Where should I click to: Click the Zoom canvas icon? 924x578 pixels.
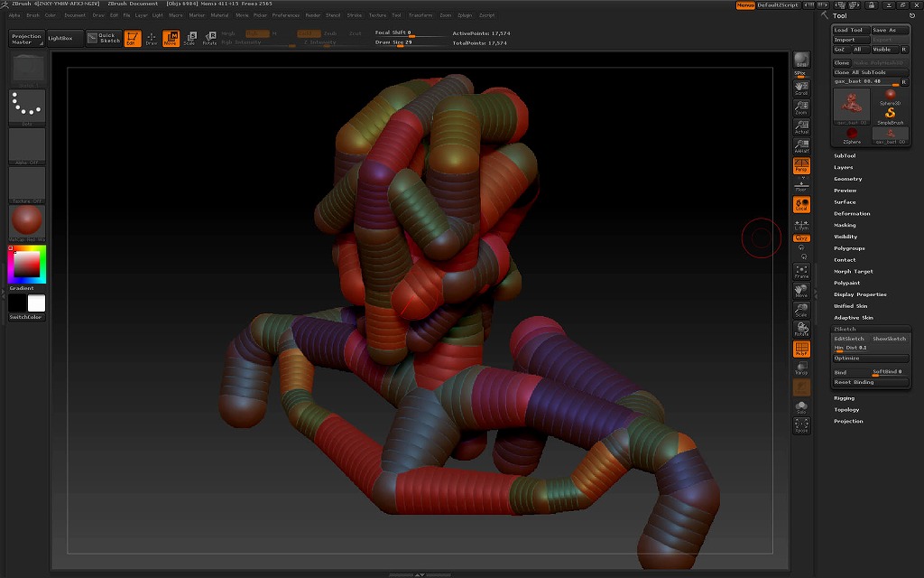[x=800, y=107]
